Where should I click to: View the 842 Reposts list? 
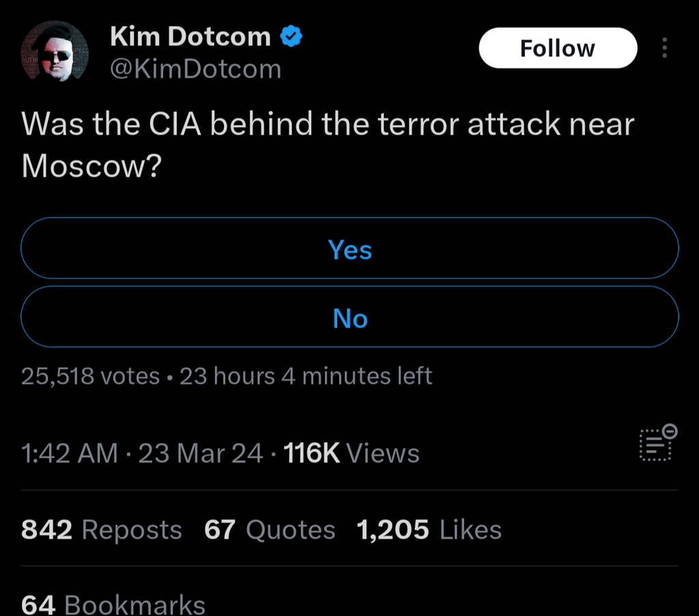(101, 530)
